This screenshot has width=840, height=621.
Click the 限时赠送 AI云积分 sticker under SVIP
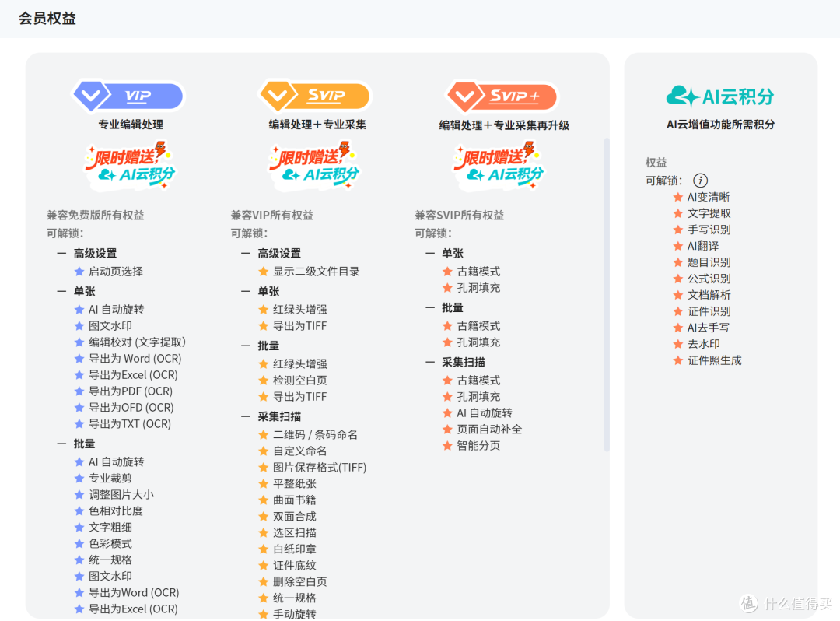coord(314,166)
